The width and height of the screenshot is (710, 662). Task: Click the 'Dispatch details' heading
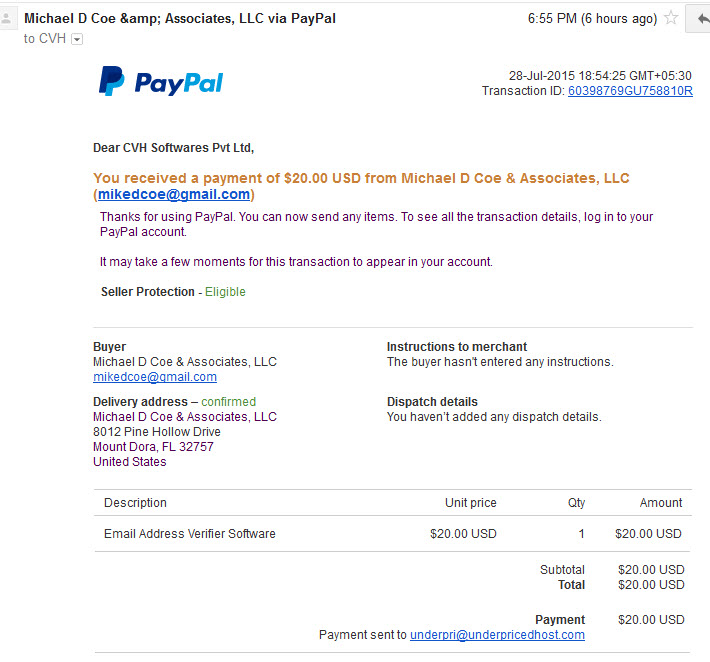click(x=432, y=402)
